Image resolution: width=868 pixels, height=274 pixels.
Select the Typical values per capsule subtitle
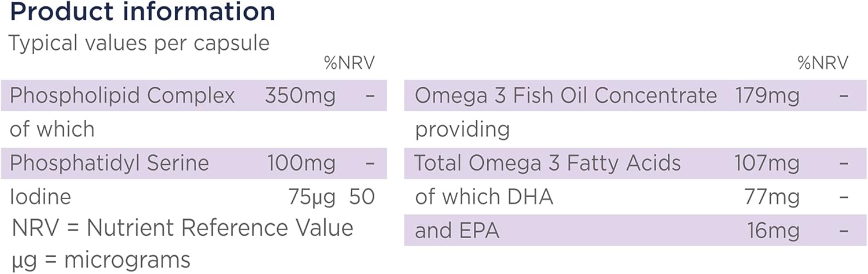pos(139,43)
